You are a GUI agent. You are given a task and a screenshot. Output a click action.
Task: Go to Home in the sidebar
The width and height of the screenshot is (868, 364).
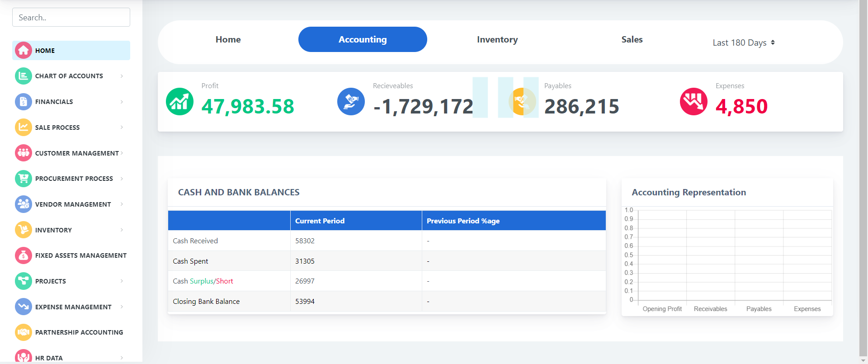(45, 51)
